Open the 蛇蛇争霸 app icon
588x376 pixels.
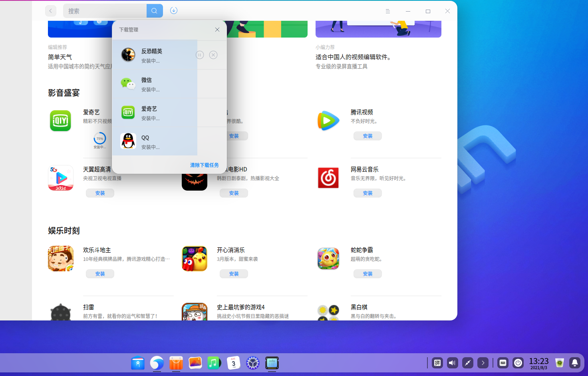tap(328, 259)
